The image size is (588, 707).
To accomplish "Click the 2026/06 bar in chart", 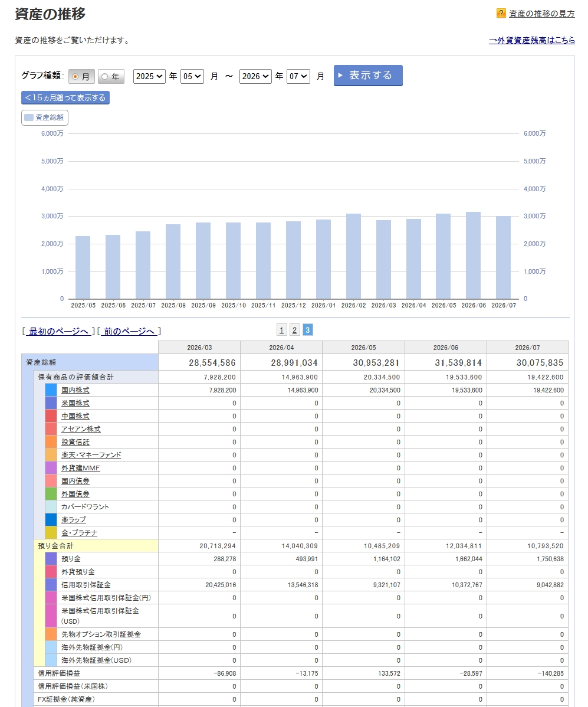I will click(x=473, y=255).
